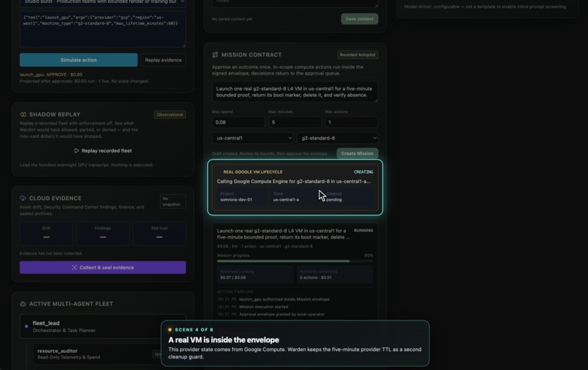The width and height of the screenshot is (588, 370).
Task: Click the Cleanup pending value
Action: (x=333, y=200)
